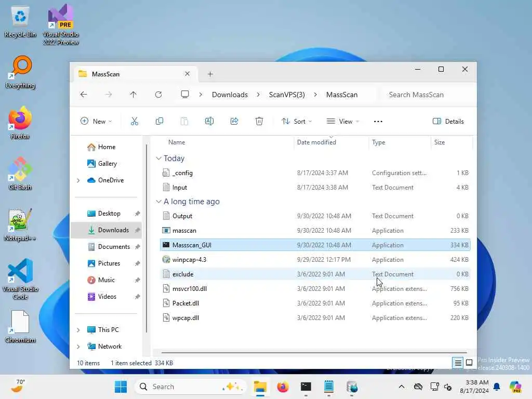Open Firefox from the taskbar
This screenshot has width=532, height=399.
[x=283, y=387]
